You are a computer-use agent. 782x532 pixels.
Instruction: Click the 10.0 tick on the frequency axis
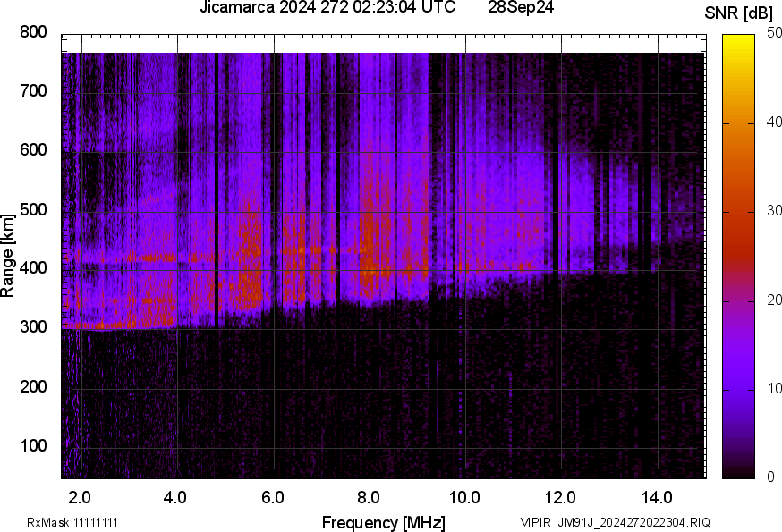464,496
